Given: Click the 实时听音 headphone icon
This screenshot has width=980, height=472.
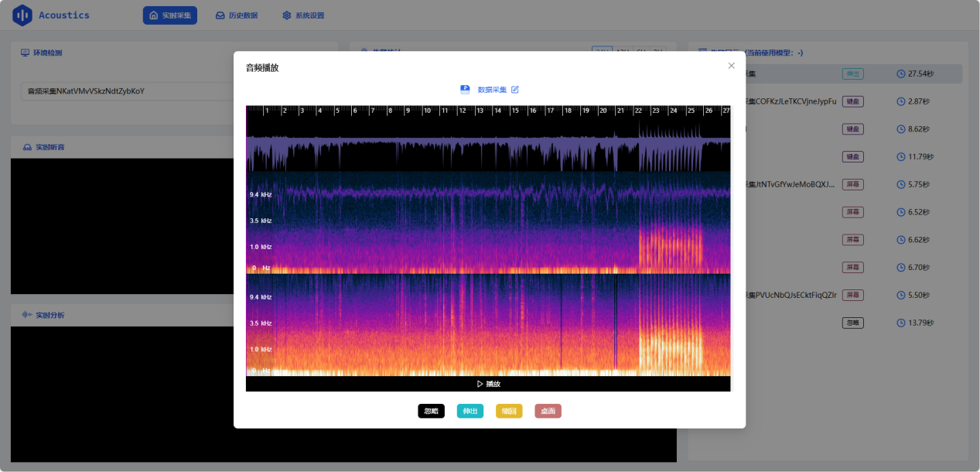Looking at the screenshot, I should click(x=27, y=147).
